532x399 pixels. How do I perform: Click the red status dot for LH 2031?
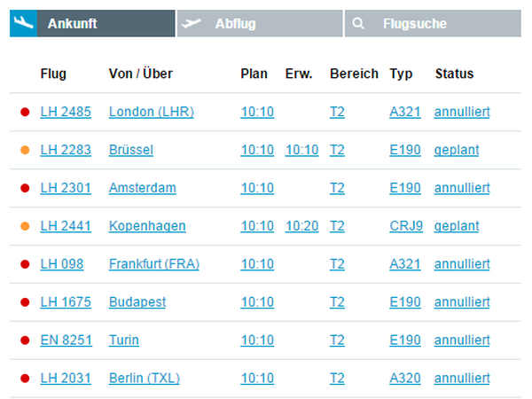[25, 378]
